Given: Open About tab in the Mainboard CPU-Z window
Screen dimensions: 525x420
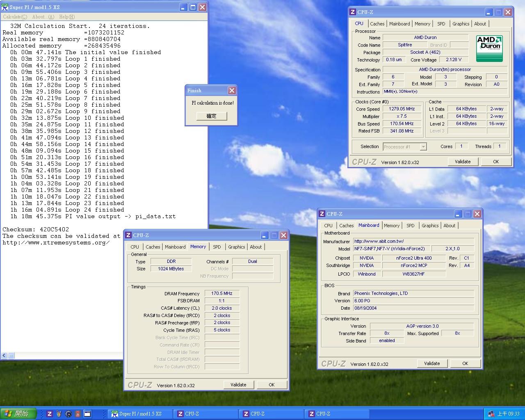Looking at the screenshot, I should click(450, 226).
